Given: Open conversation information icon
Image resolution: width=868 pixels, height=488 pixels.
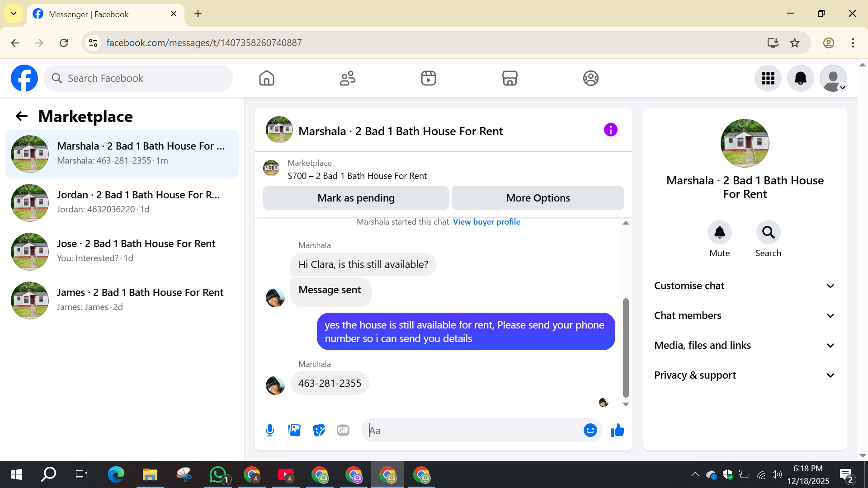Looking at the screenshot, I should pos(611,130).
